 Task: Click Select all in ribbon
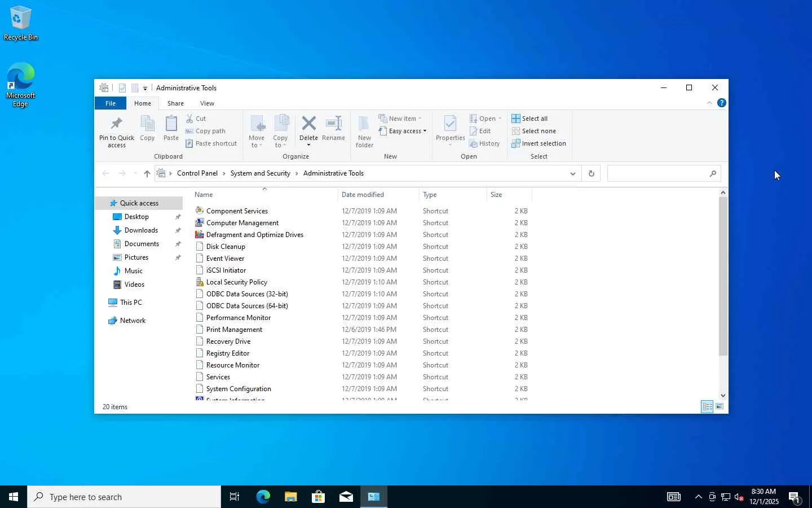[529, 119]
